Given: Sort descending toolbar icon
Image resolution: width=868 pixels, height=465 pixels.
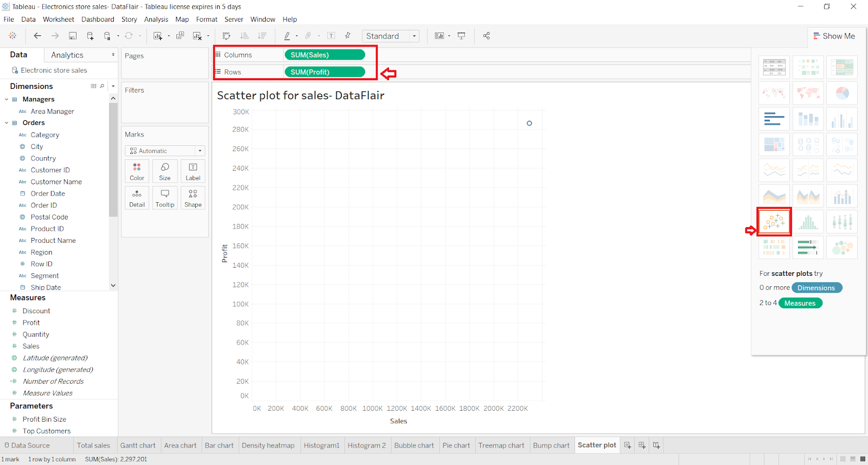Looking at the screenshot, I should pyautogui.click(x=262, y=36).
